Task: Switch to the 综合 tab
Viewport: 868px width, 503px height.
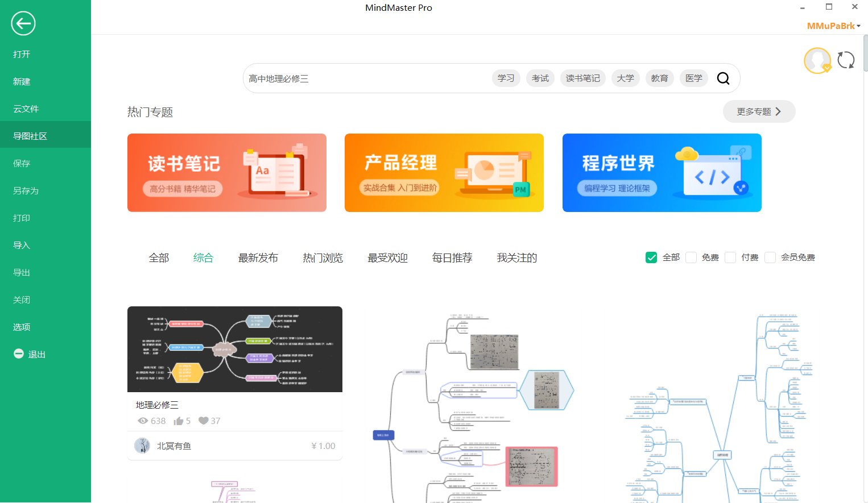Action: tap(203, 257)
